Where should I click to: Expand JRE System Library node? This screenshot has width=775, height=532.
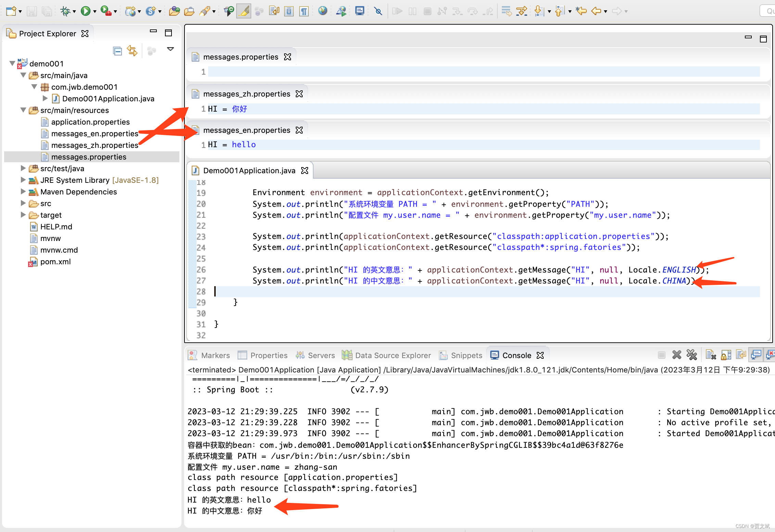tap(23, 180)
